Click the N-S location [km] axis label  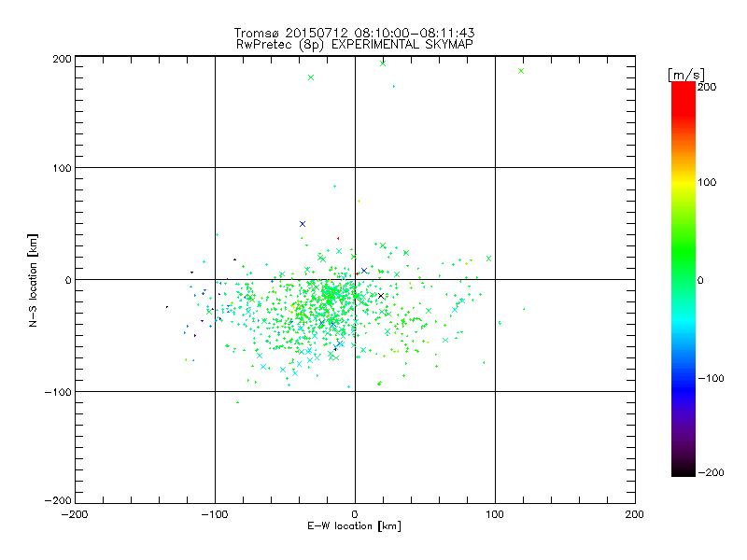(x=34, y=279)
